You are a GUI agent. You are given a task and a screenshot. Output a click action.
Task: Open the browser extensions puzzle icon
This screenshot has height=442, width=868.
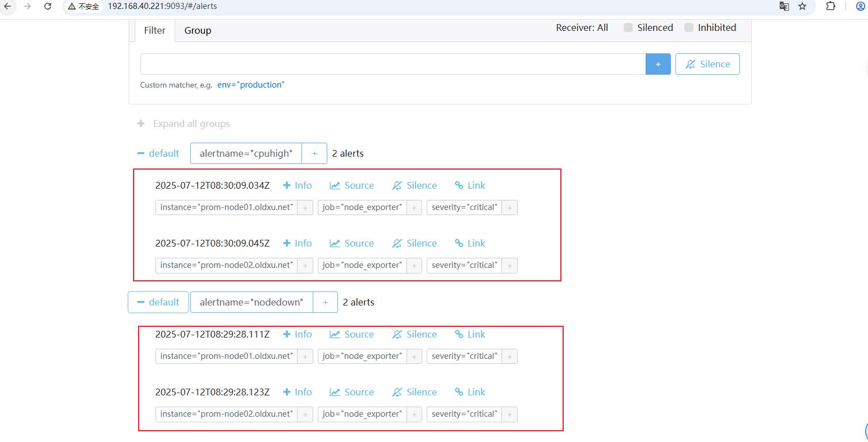pyautogui.click(x=830, y=6)
